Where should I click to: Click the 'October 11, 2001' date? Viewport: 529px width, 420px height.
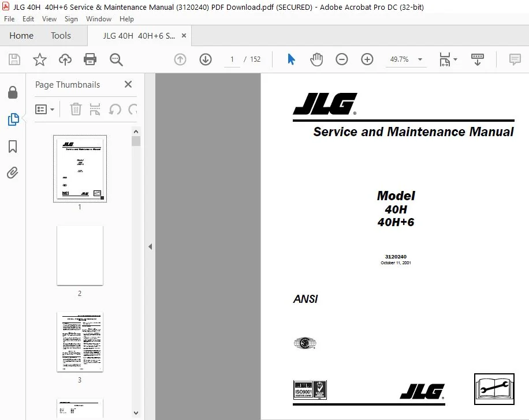[396, 262]
